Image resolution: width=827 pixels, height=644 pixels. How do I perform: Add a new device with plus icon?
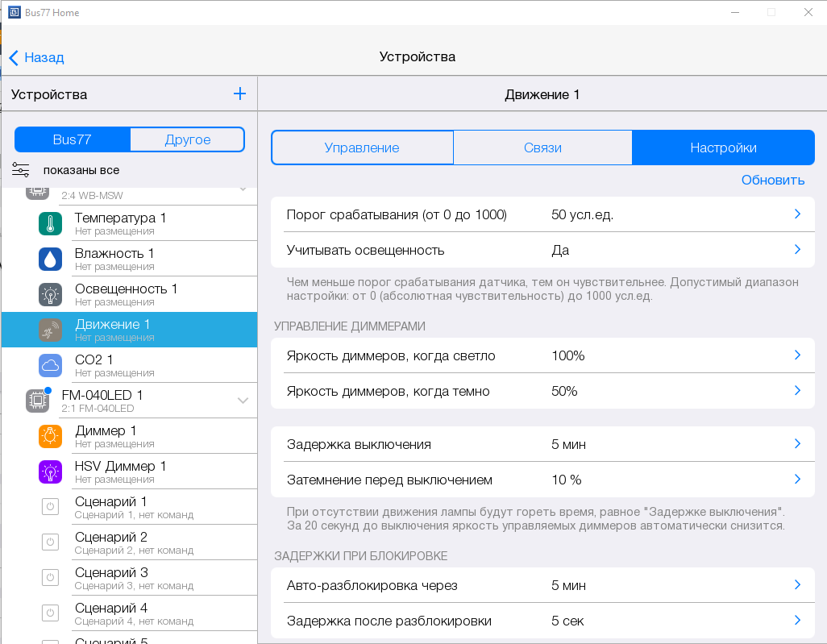tap(239, 94)
